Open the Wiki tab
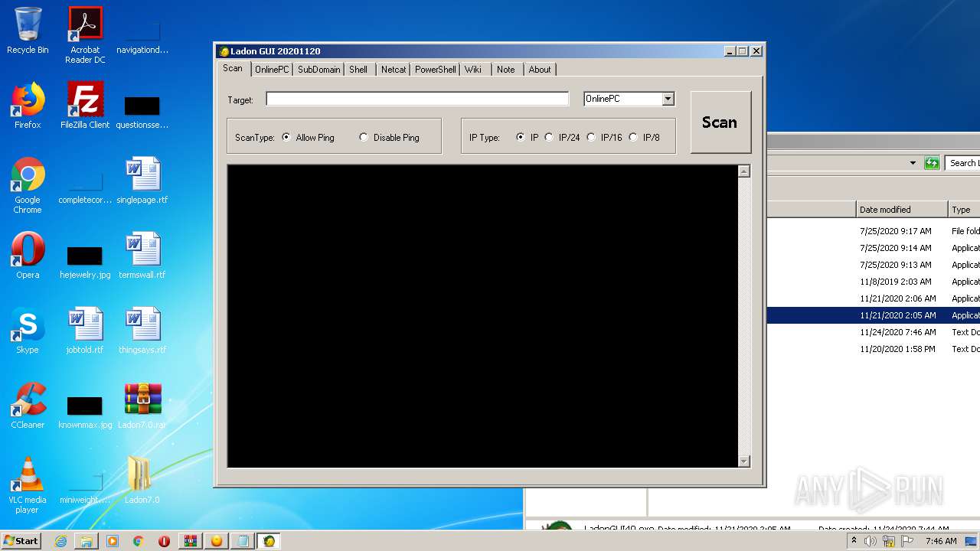 [473, 70]
